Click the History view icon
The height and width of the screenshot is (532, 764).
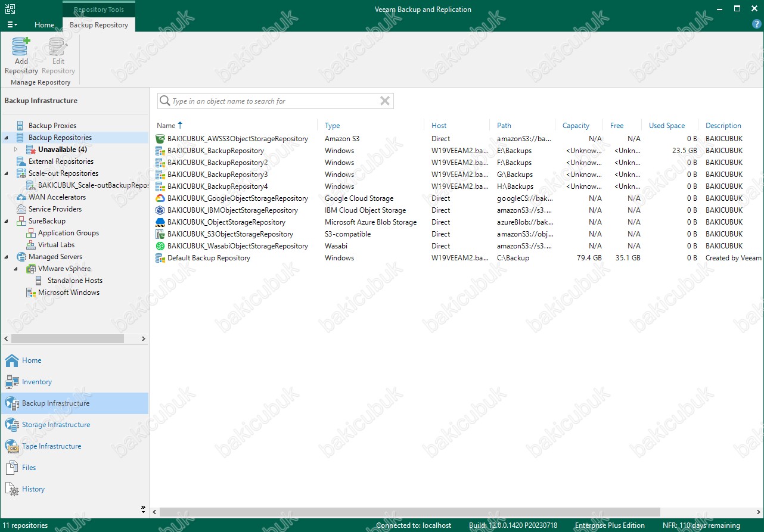point(12,489)
